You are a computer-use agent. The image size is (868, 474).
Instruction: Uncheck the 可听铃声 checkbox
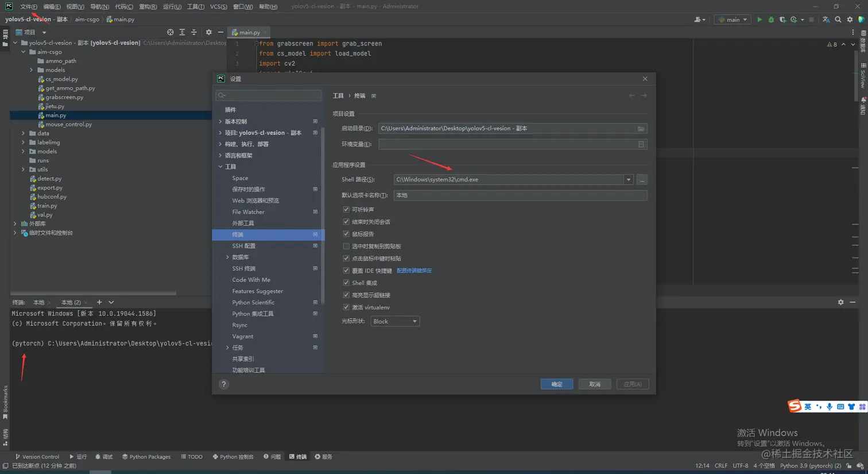346,210
